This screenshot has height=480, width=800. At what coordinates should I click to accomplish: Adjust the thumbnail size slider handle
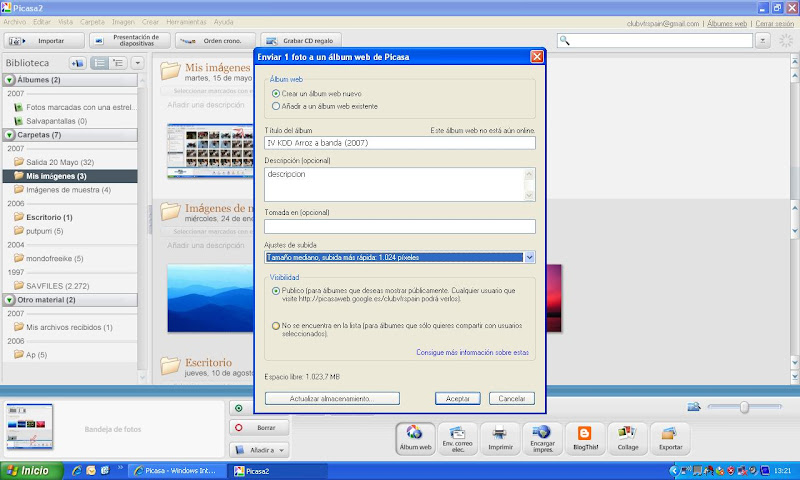click(744, 407)
